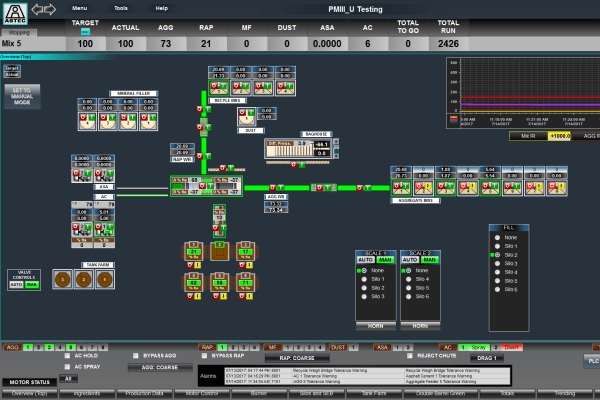Switch to the Ingredients tab
This screenshot has width=600, height=400.
[x=87, y=393]
